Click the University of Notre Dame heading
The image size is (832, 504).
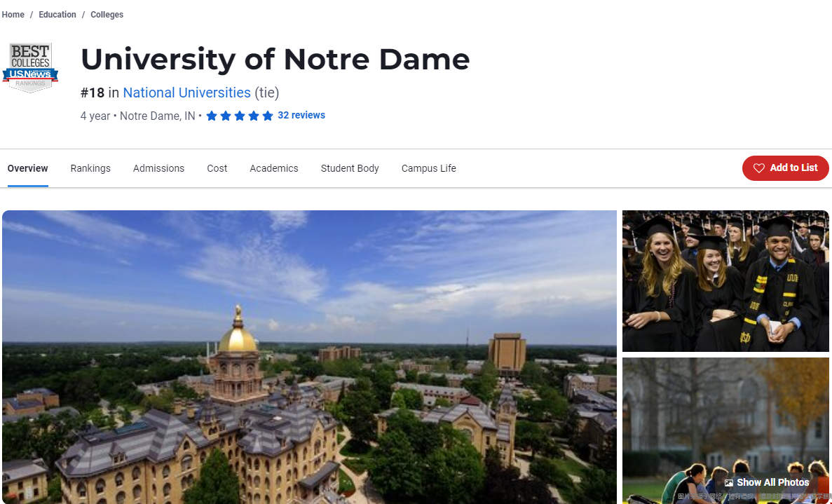click(x=275, y=59)
